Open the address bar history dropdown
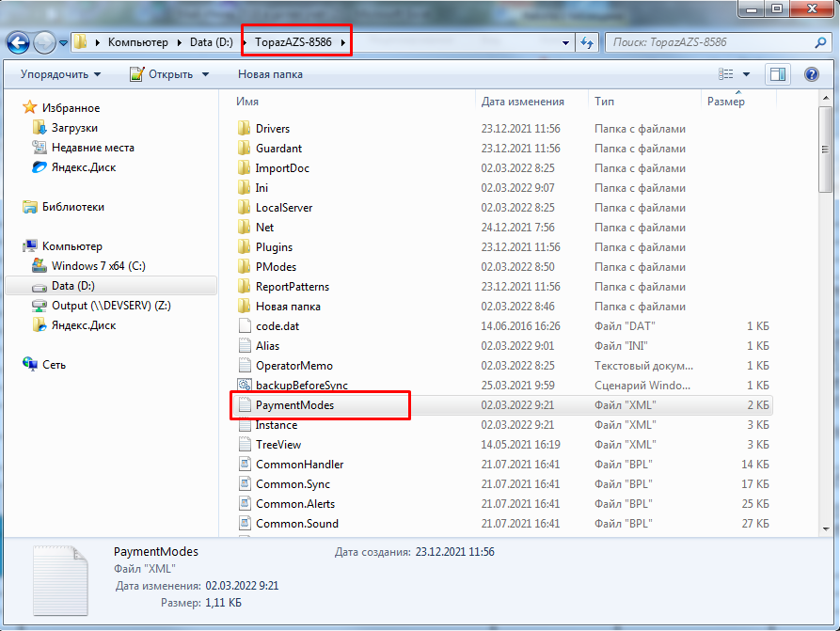 tap(565, 43)
